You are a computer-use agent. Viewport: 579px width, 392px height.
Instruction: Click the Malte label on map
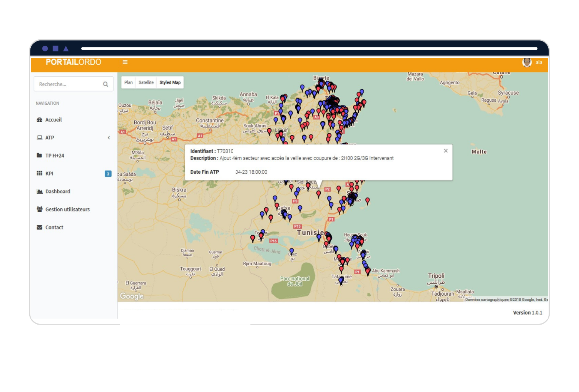coord(479,152)
